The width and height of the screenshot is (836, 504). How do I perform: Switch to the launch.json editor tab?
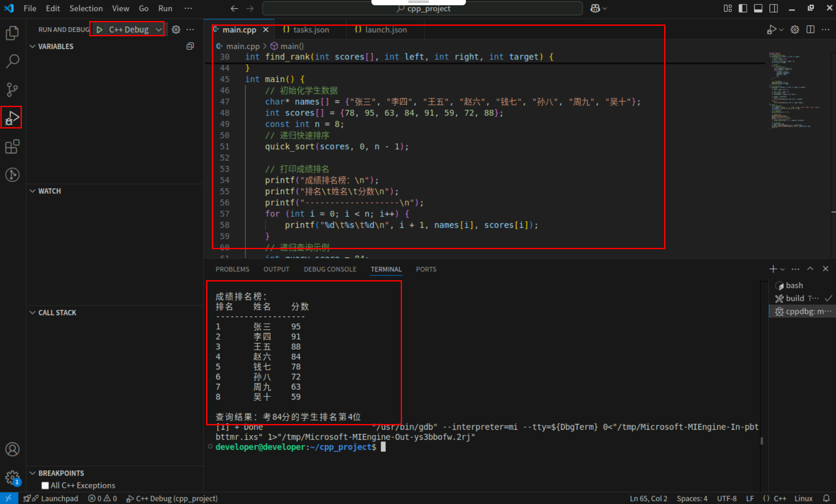(385, 30)
